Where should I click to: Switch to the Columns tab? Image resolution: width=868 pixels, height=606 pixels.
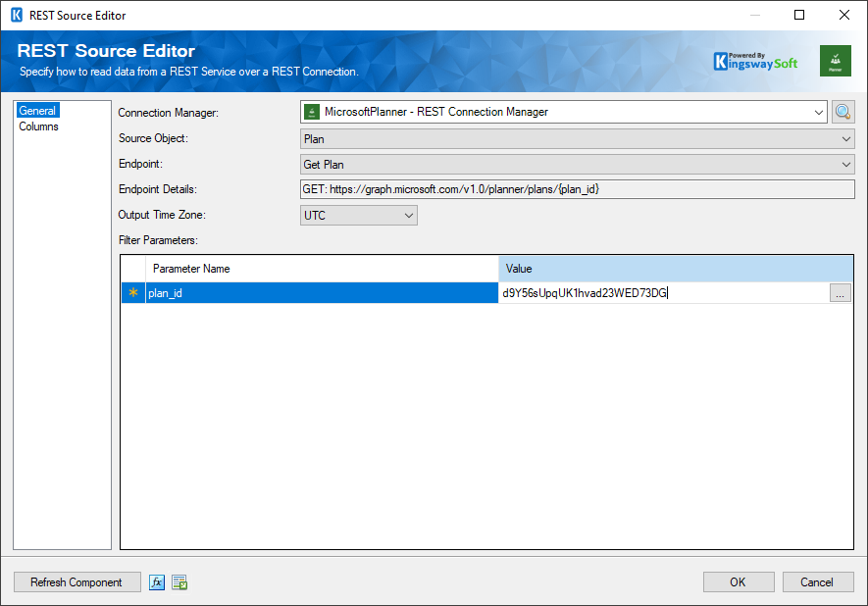[36, 126]
